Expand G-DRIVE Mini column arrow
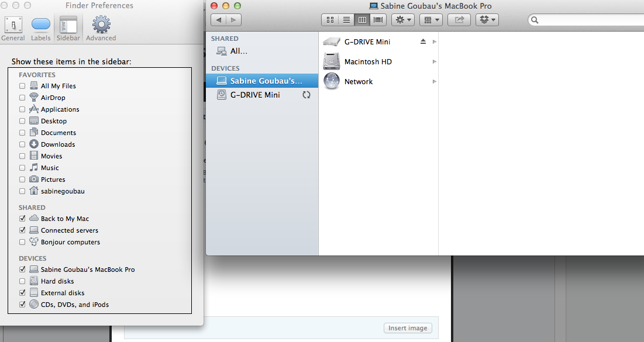 (434, 42)
